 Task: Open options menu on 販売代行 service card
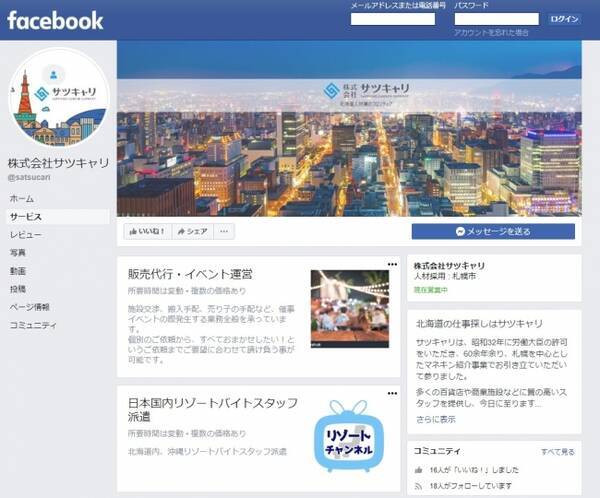(x=392, y=264)
